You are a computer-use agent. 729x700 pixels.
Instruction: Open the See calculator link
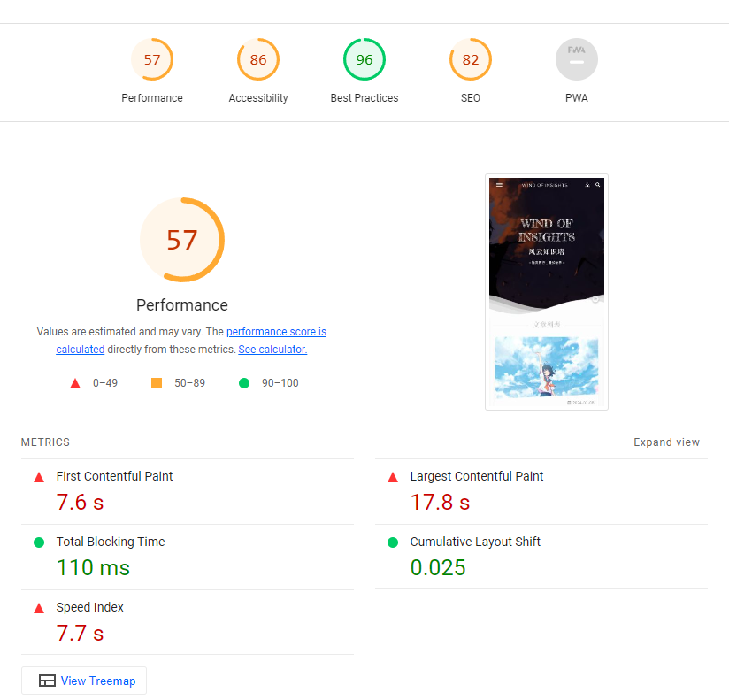click(x=272, y=350)
